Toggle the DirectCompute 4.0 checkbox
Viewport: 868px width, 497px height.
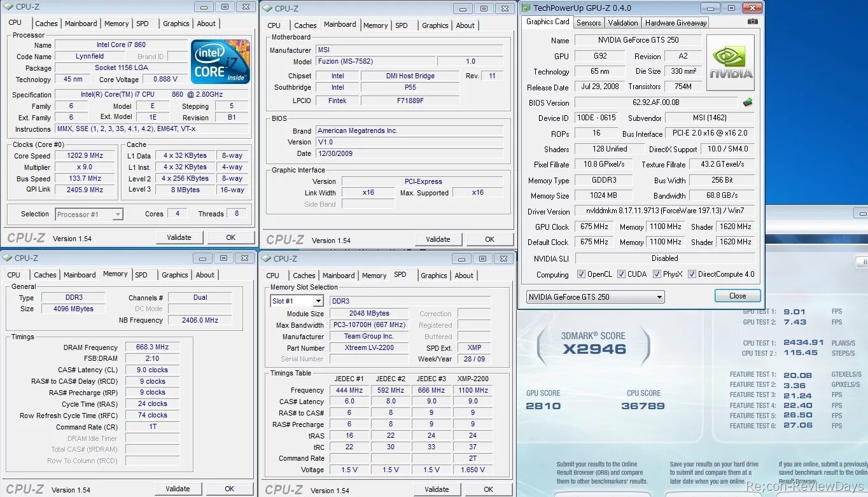pos(692,274)
